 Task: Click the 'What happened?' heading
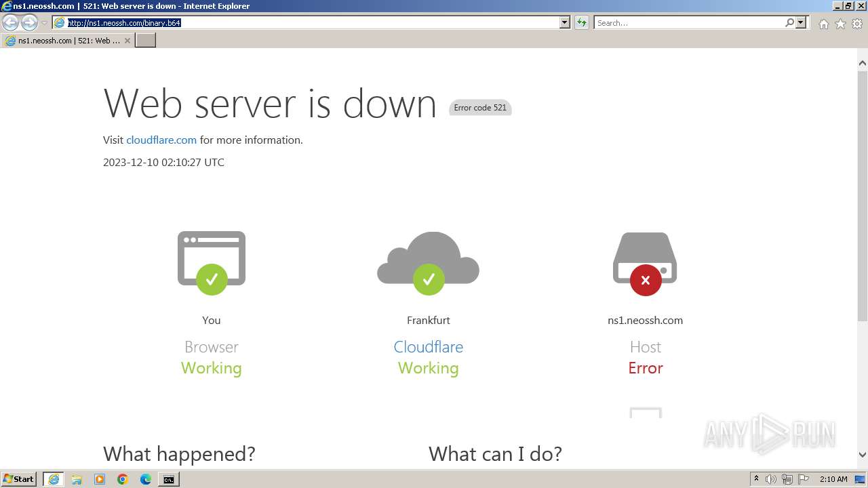179,453
